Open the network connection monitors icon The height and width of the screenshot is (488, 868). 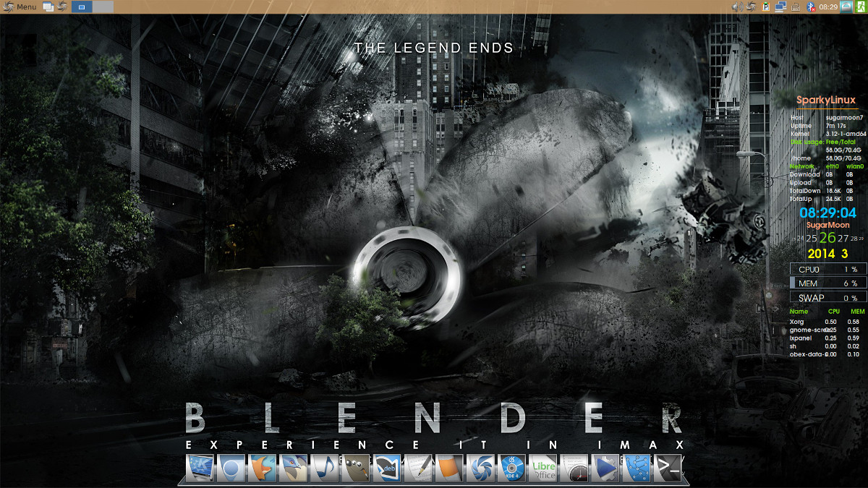pyautogui.click(x=780, y=7)
